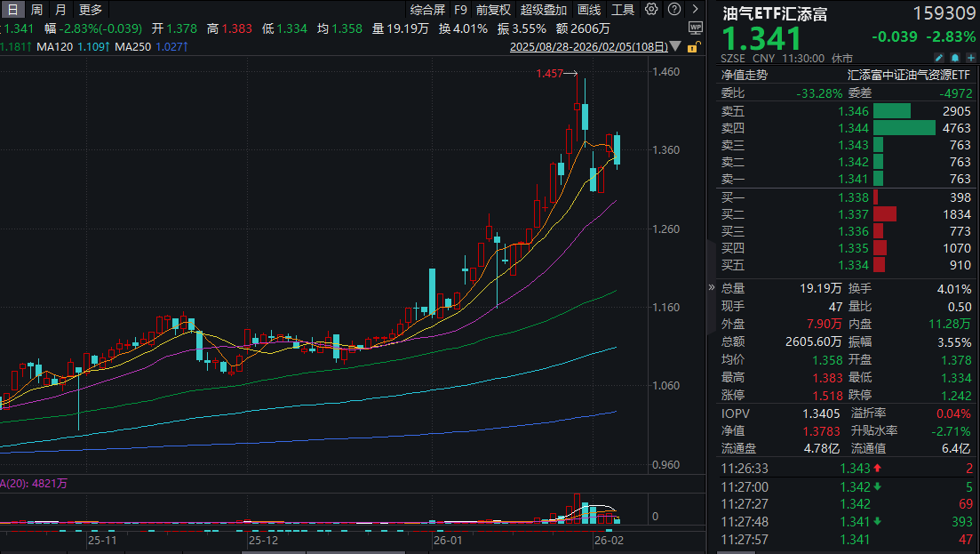This screenshot has width=980, height=554.
Task: Expand the date range triangle dropdown
Action: click(676, 46)
